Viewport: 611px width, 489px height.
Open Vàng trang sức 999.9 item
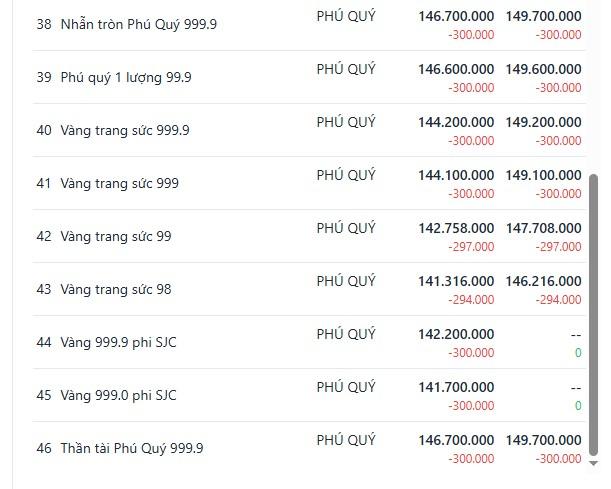pos(309,130)
